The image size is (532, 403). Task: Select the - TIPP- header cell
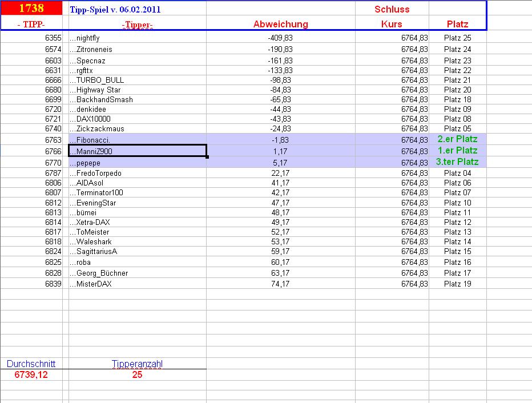[31, 24]
